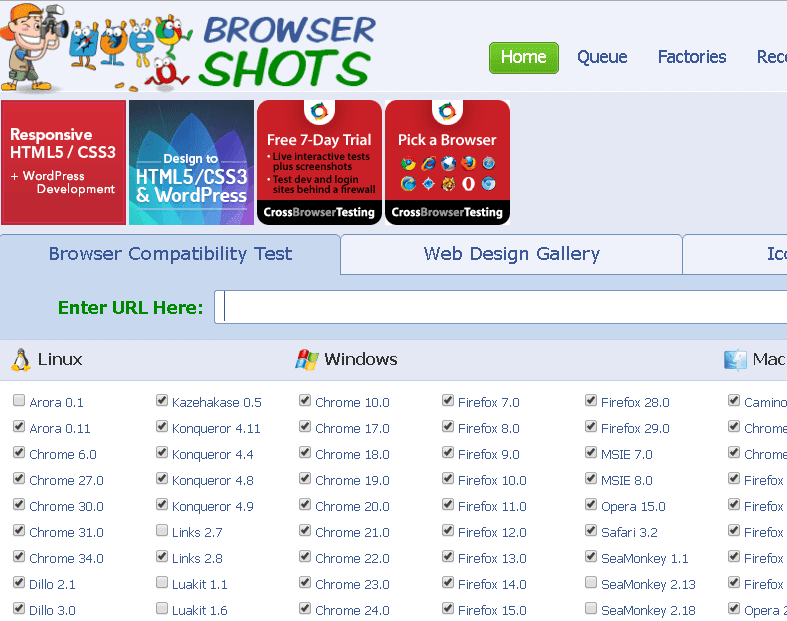Toggle Konqueror 4.11 checkbox

(162, 427)
